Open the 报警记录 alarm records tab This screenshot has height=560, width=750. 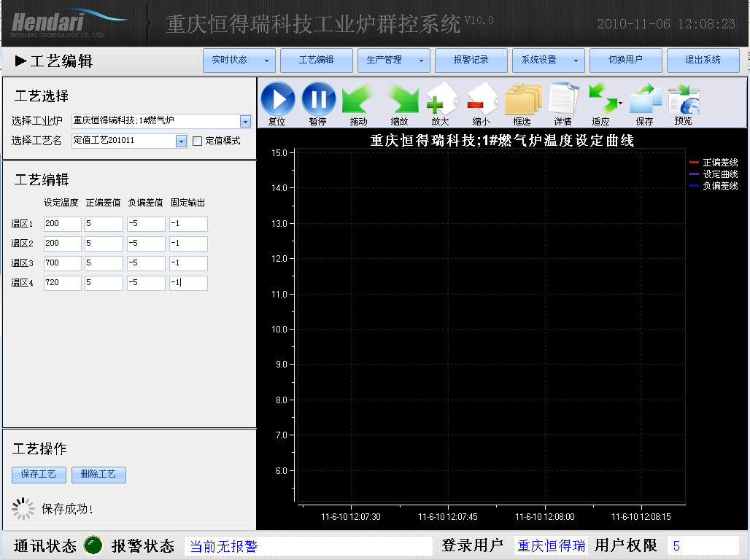pos(471,61)
